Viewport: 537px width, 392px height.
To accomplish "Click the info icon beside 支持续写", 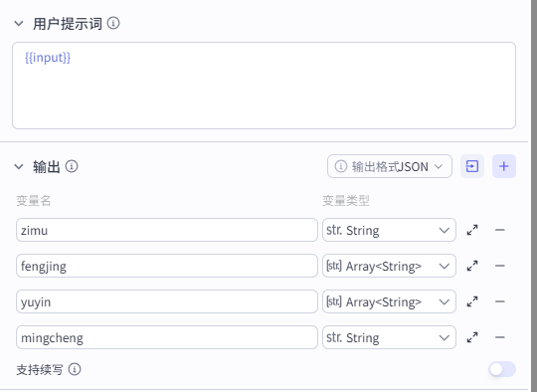I will pyautogui.click(x=75, y=369).
